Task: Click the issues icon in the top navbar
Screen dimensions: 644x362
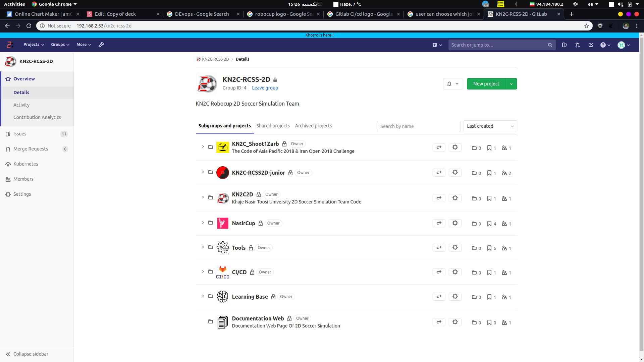Action: 564,45
